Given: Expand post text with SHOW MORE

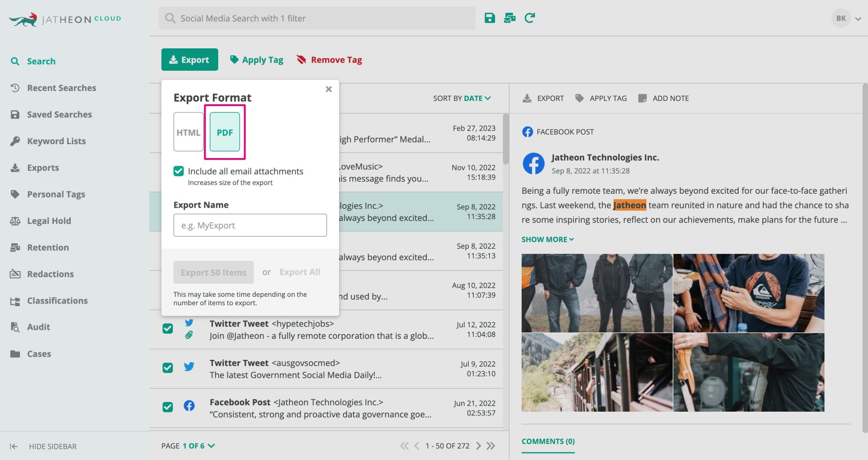Looking at the screenshot, I should [x=548, y=240].
